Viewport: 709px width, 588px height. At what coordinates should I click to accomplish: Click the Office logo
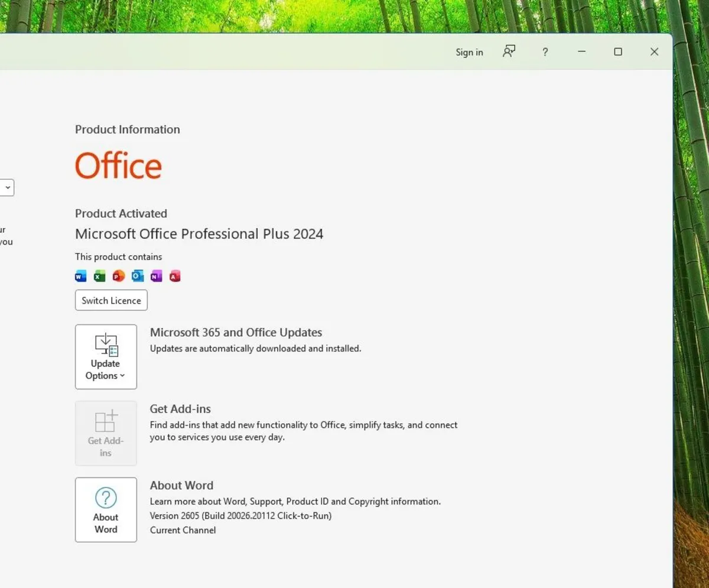pos(118,165)
